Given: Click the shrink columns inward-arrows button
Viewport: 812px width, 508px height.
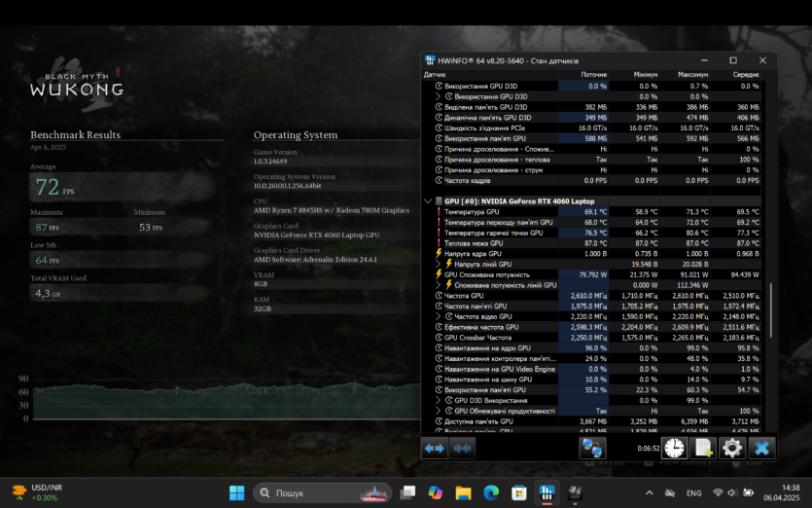Looking at the screenshot, I should tap(462, 449).
